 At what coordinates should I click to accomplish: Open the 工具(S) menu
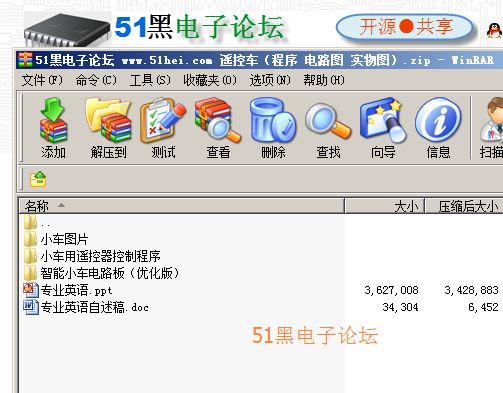point(150,80)
